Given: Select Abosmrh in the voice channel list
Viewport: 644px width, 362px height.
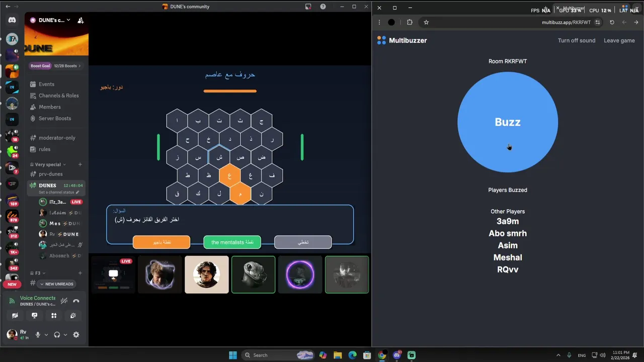Looking at the screenshot, I should pos(60,256).
